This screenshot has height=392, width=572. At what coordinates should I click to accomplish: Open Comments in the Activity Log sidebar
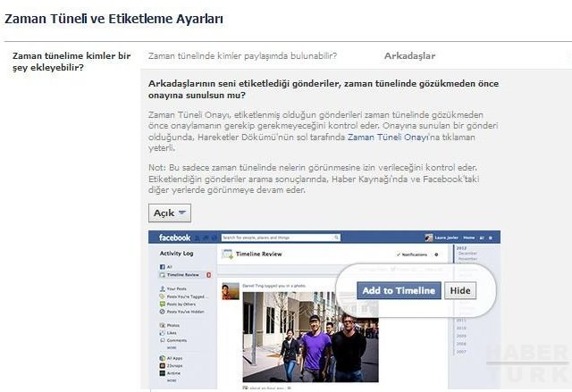[x=176, y=340]
